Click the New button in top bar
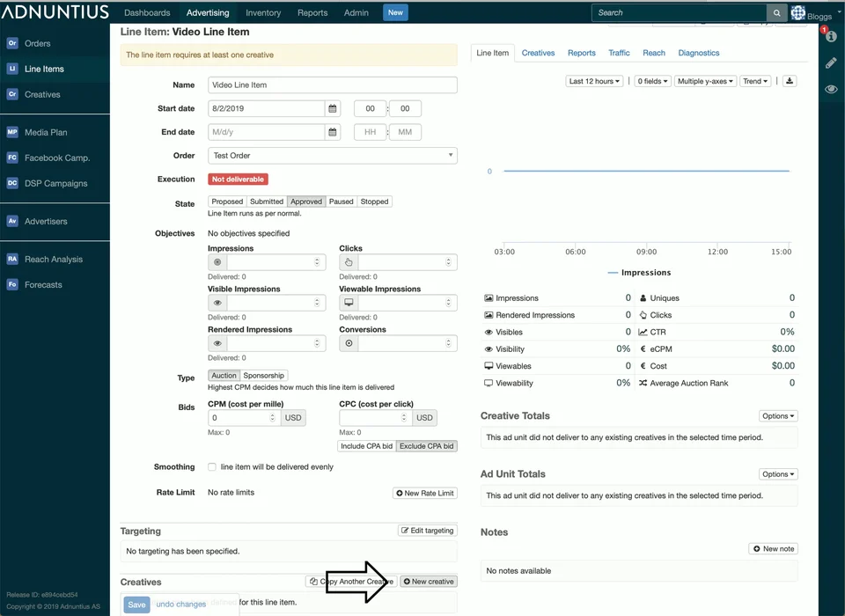Screen dimensions: 845x616 point(395,13)
